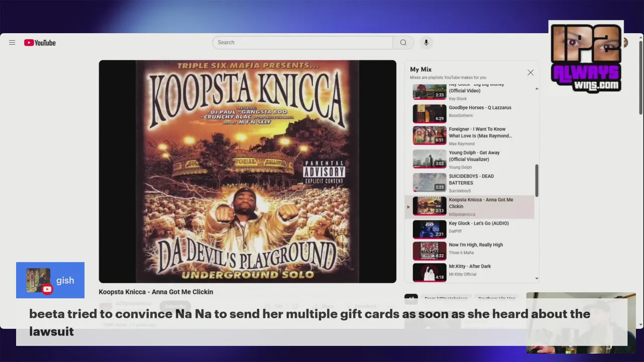Click the magnifier search button
This screenshot has width=644, height=362.
coord(403,43)
